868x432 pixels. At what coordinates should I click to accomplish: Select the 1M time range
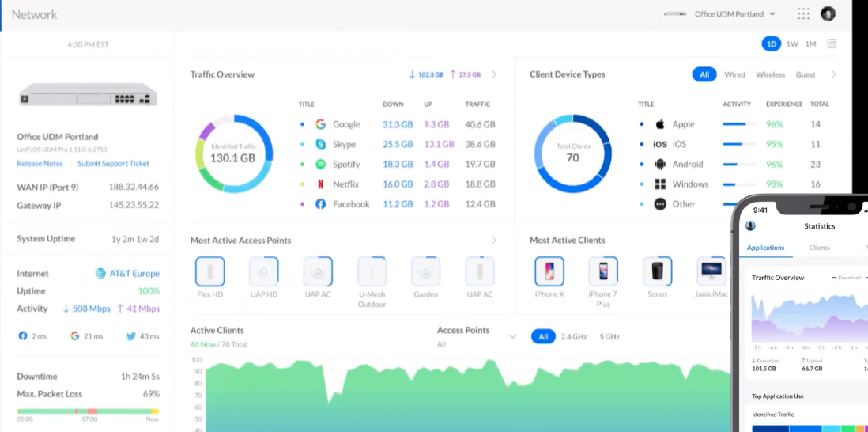click(810, 44)
